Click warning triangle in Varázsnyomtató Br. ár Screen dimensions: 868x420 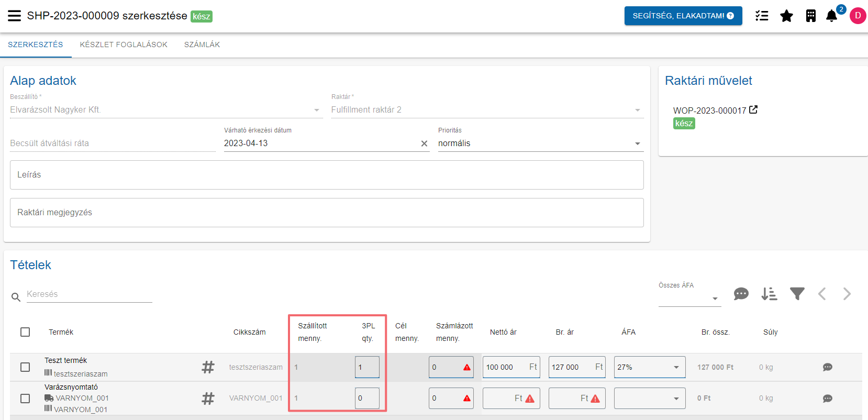(595, 399)
